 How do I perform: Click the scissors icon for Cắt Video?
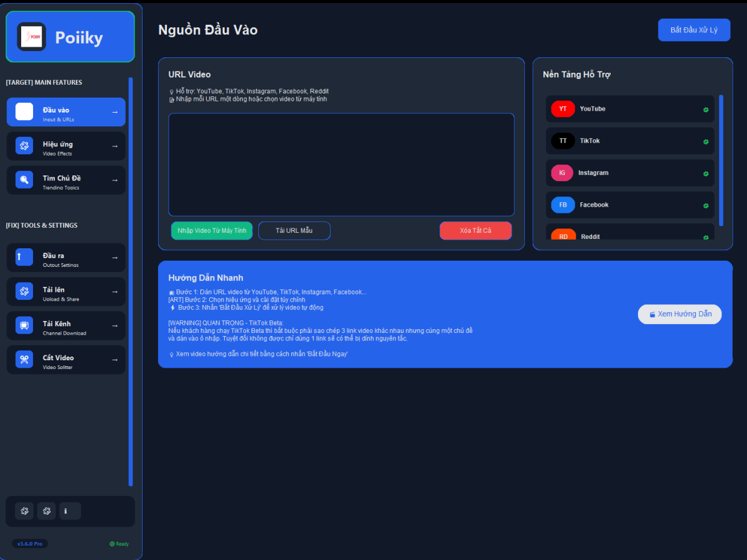[24, 359]
